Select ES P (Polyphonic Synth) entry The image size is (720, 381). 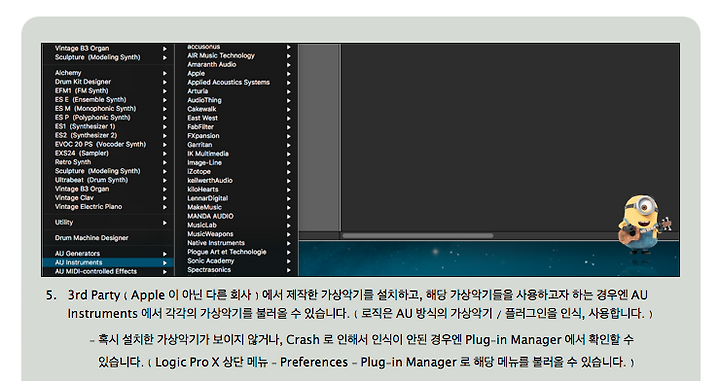(x=108, y=118)
